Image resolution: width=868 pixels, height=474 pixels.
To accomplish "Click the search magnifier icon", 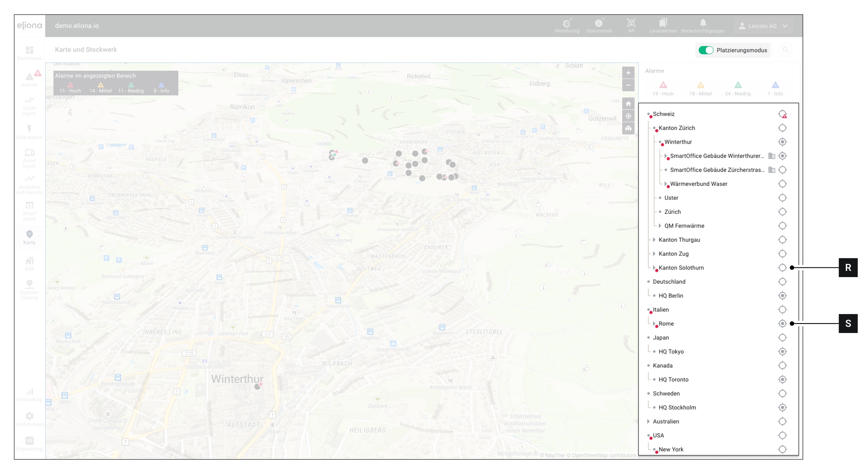I will (785, 50).
